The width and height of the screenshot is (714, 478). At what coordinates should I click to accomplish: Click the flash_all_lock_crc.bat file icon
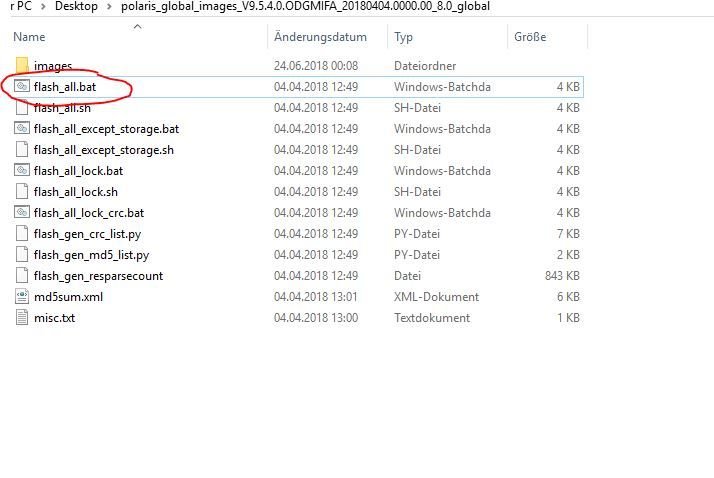point(21,212)
